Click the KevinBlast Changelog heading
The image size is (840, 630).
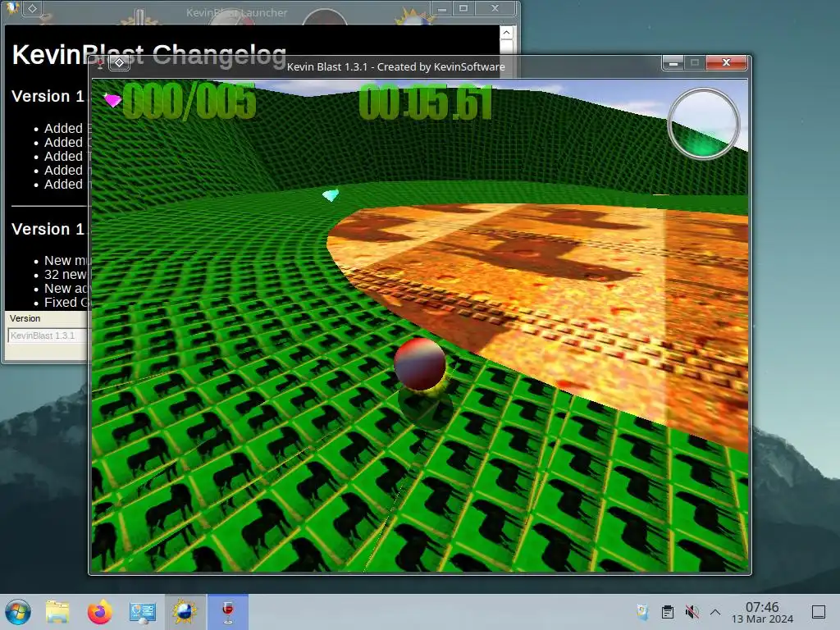[x=149, y=55]
